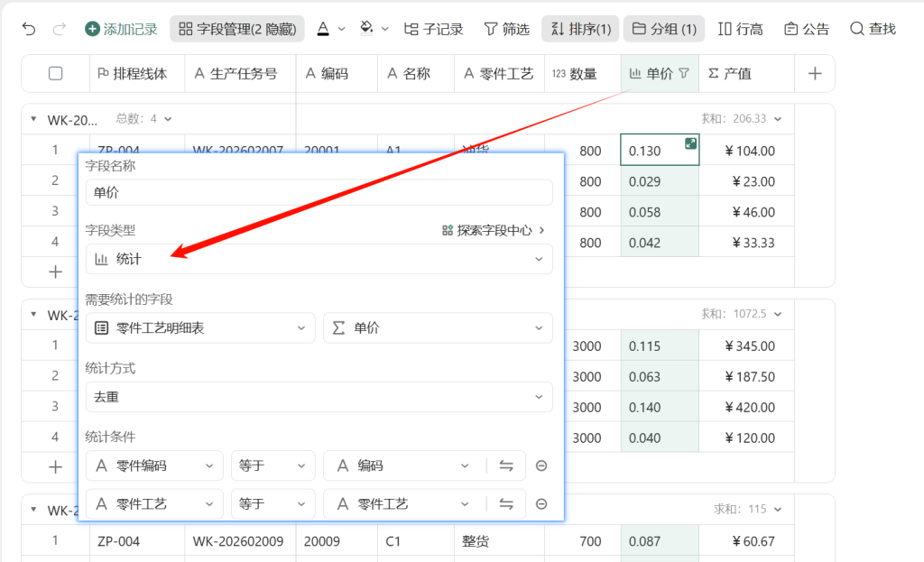924x562 pixels.
Task: Select the ¥104.00 output value cell
Action: click(746, 151)
